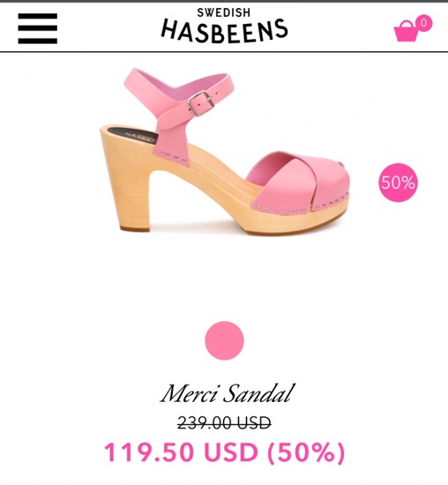This screenshot has height=485, width=448.
Task: Open the hamburger navigation menu
Action: pos(37,28)
